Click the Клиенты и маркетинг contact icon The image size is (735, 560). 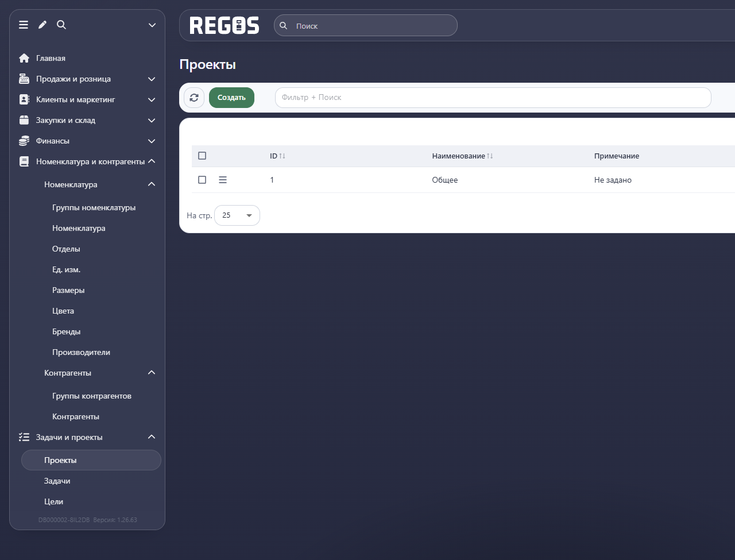(24, 99)
